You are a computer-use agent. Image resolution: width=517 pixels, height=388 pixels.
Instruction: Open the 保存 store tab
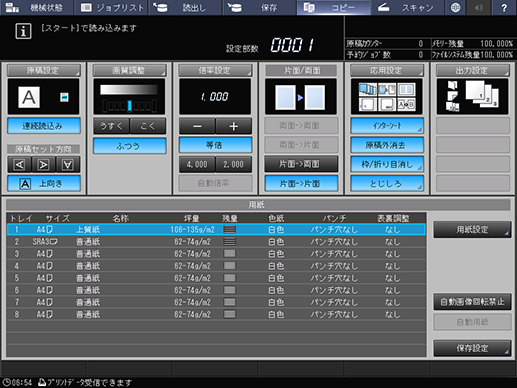point(259,7)
